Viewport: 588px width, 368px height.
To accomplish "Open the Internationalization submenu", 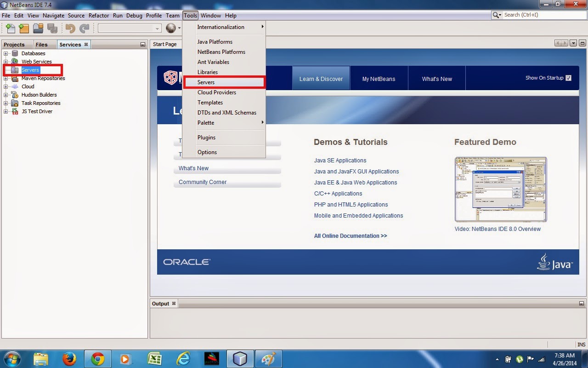I will tap(224, 27).
